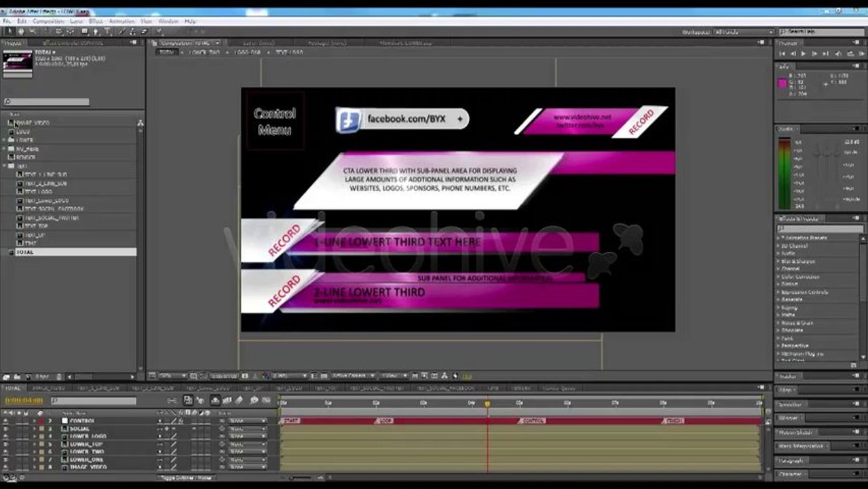Open the File menu

pyautogui.click(x=7, y=21)
